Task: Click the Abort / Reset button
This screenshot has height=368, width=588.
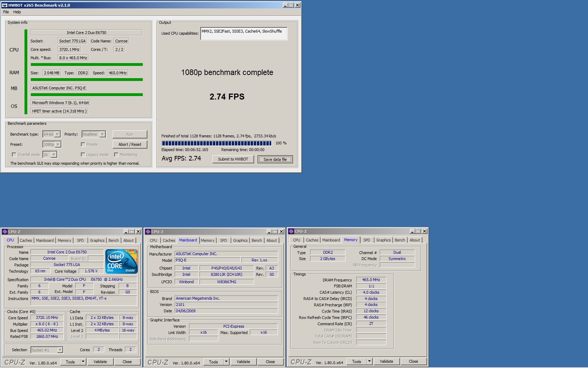Action: [130, 144]
